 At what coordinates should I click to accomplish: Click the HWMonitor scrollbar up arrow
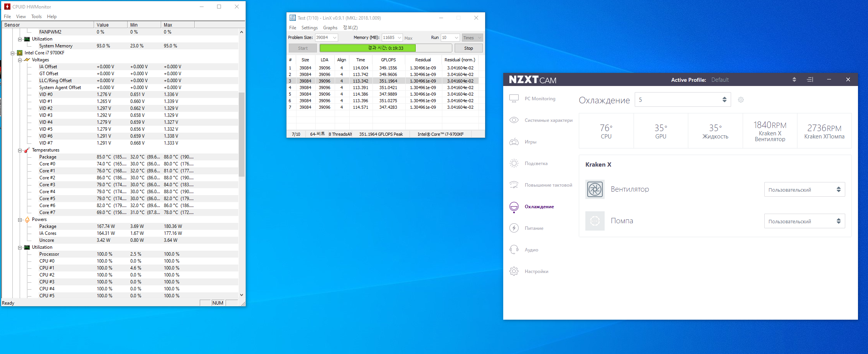[242, 32]
